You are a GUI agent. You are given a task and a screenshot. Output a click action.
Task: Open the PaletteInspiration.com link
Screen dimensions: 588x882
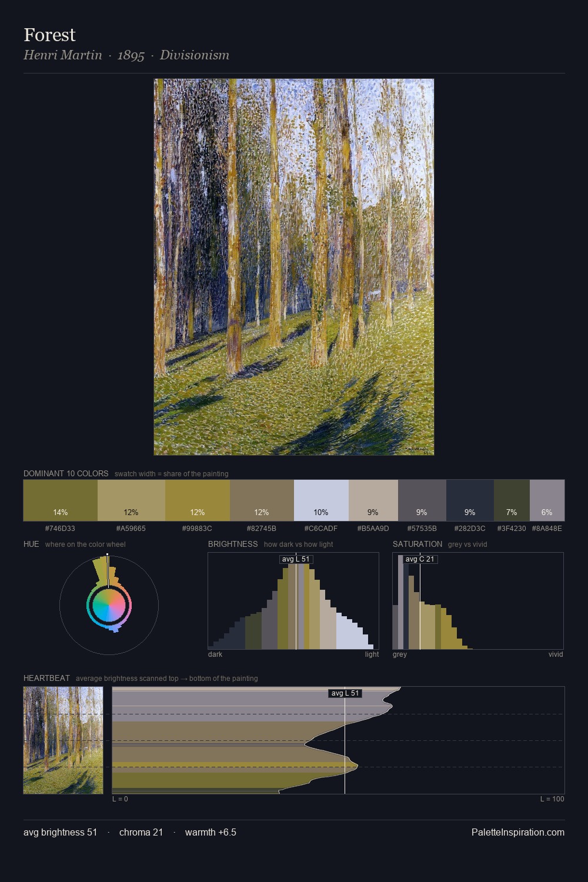(518, 832)
